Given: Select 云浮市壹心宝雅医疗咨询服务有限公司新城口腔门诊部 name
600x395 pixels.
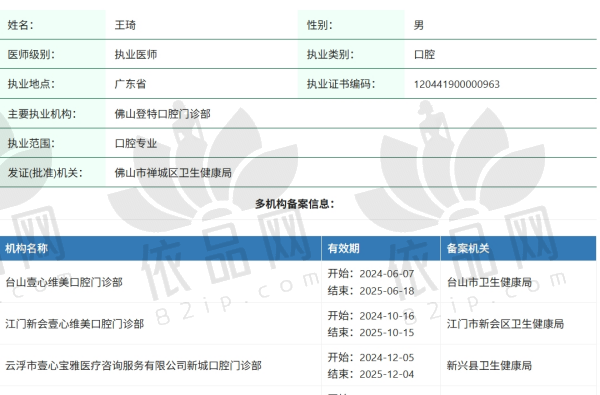Looking at the screenshot, I should (x=133, y=366).
